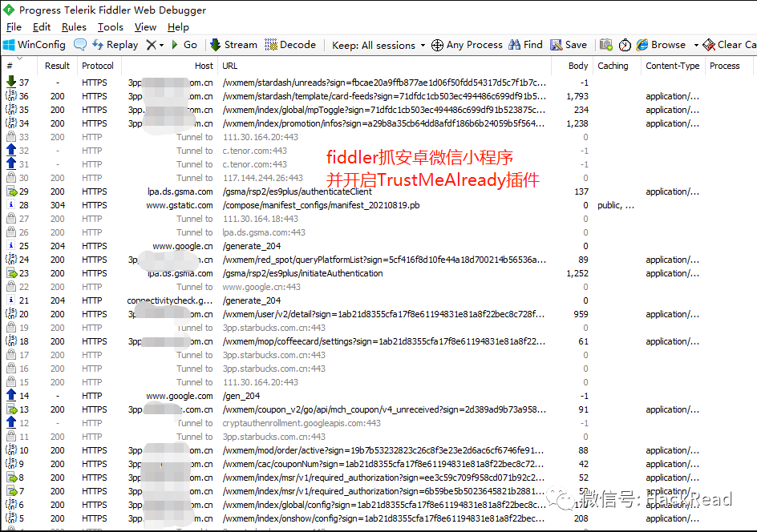Click the camera screenshot icon

coord(606,45)
